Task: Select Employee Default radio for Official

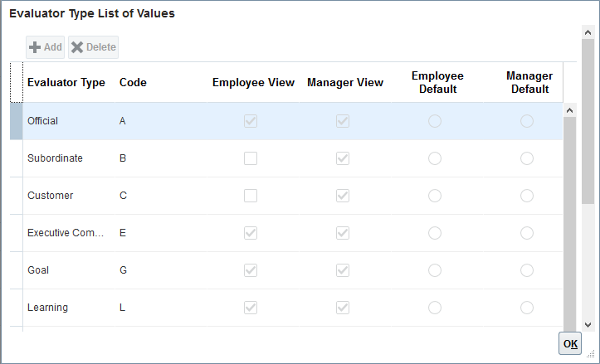Action: (435, 121)
